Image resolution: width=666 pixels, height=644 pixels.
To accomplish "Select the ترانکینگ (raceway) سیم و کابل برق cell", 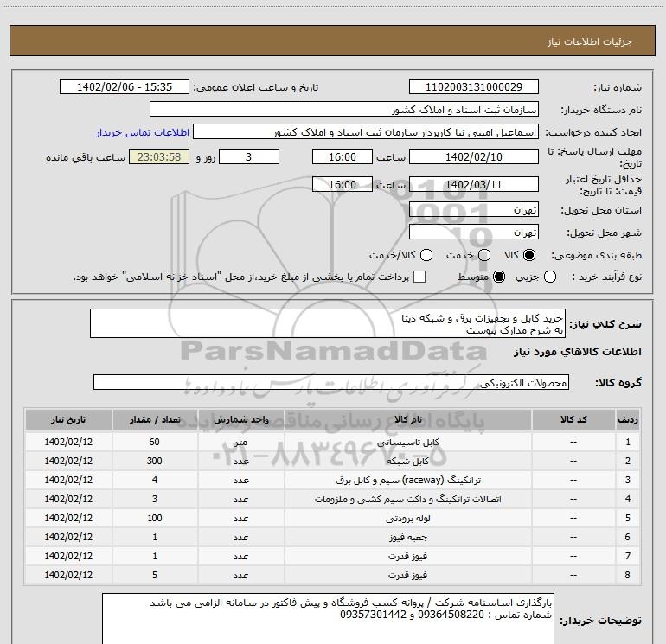I will click(x=407, y=480).
